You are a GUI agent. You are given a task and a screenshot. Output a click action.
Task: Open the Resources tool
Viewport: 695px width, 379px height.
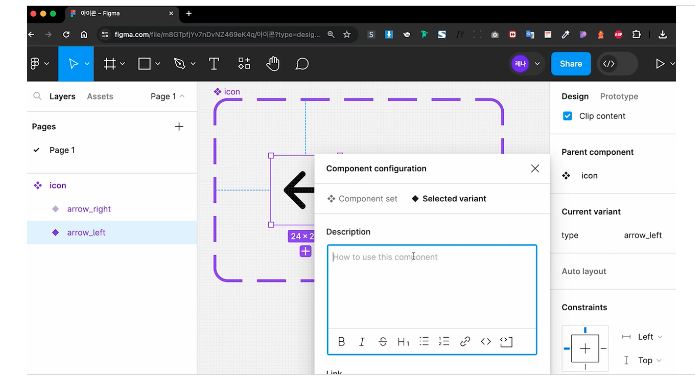click(244, 64)
